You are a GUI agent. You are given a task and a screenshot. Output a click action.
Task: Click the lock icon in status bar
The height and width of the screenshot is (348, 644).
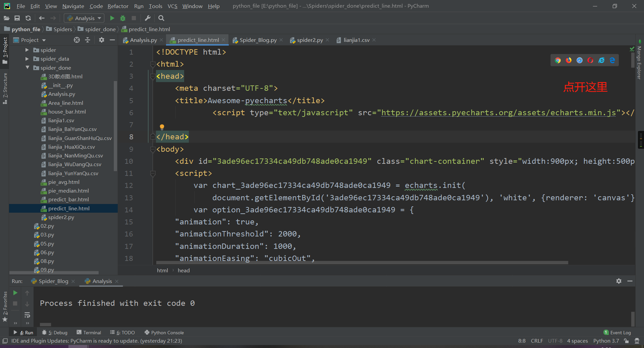[626, 341]
